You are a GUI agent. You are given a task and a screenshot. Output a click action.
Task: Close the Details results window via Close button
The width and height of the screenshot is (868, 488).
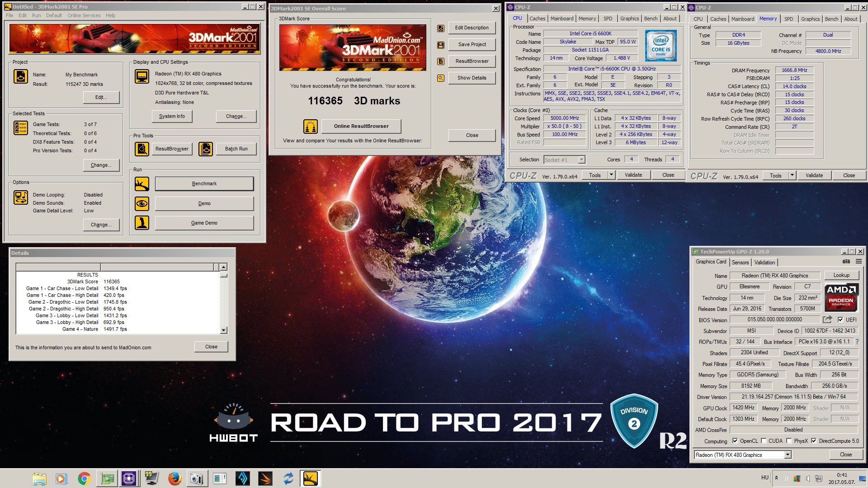pyautogui.click(x=211, y=347)
